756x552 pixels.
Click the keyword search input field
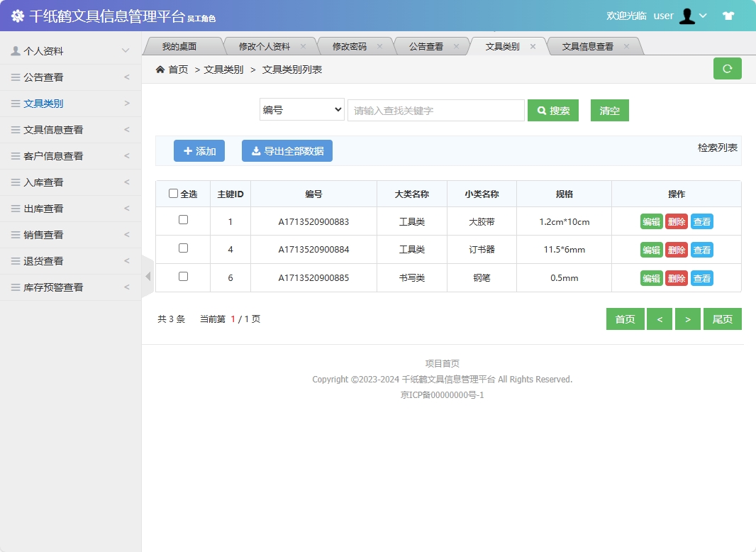point(435,110)
